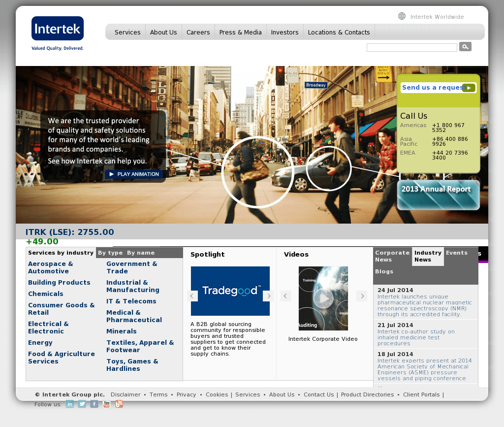The width and height of the screenshot is (504, 427).
Task: Click the Videos previous arrow
Action: pos(285,296)
